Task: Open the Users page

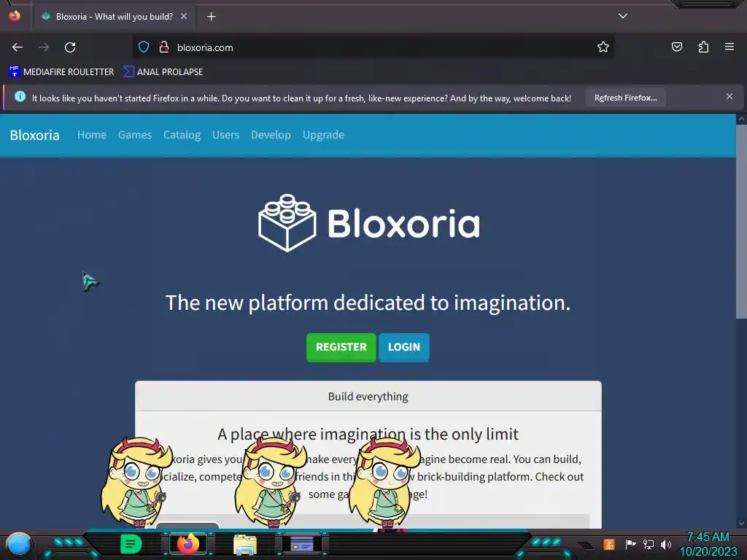Action: point(226,135)
